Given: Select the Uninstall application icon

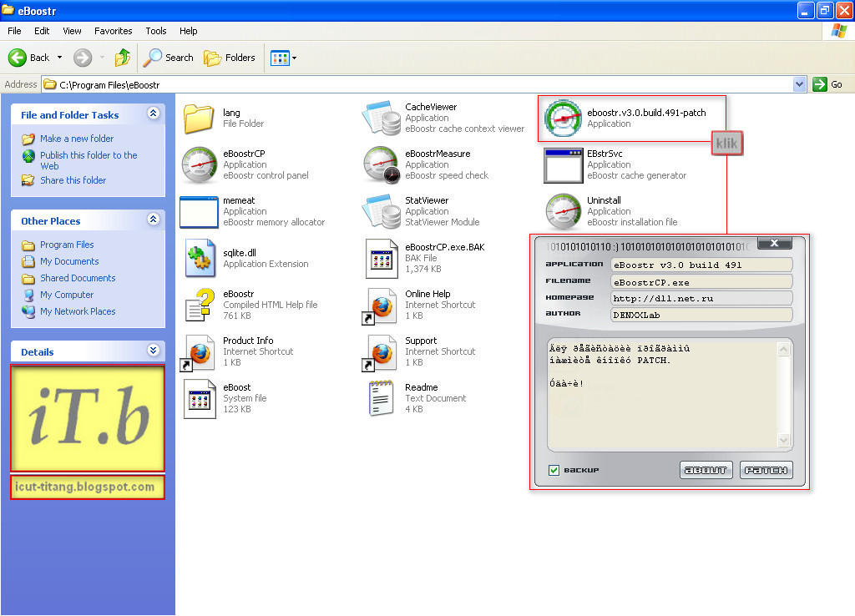Looking at the screenshot, I should (564, 211).
